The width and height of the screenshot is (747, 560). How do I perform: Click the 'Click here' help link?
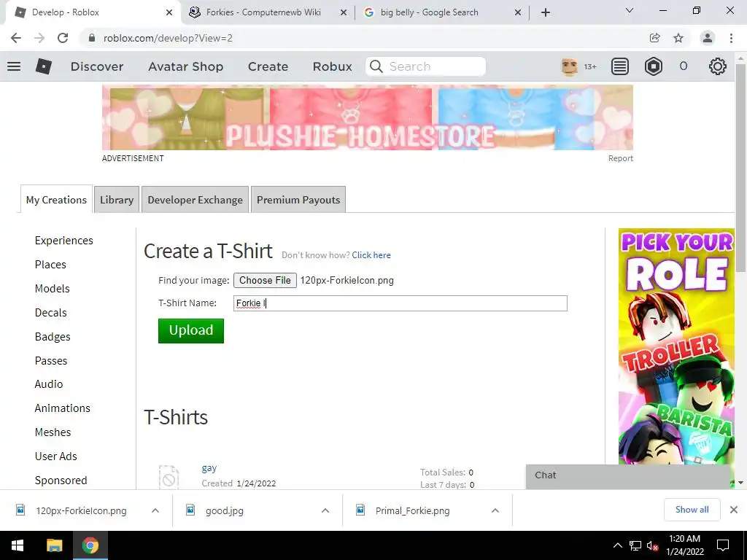pos(371,254)
